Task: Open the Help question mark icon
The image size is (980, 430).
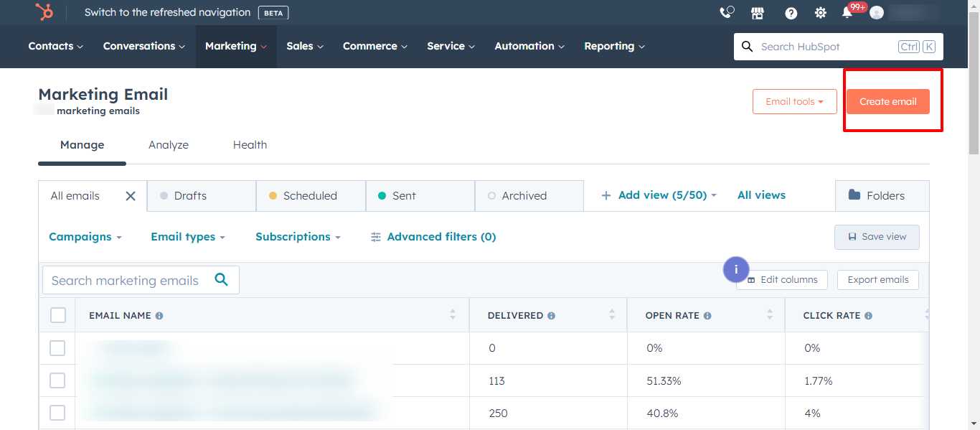Action: pos(791,13)
